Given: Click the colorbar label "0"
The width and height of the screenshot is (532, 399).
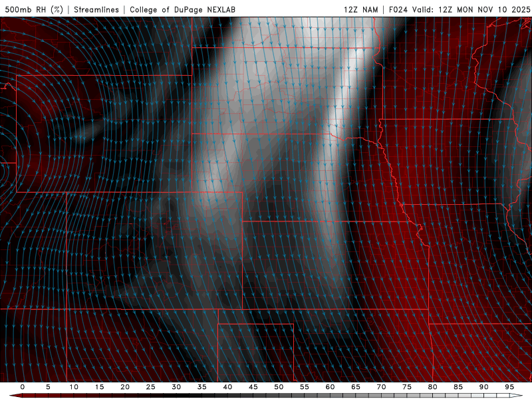Looking at the screenshot, I should click(x=23, y=387).
